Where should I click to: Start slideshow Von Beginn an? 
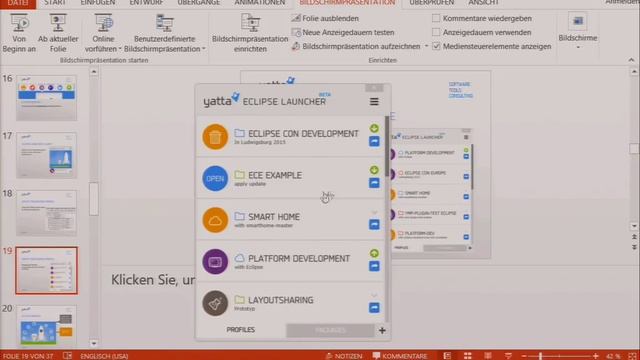pos(19,33)
